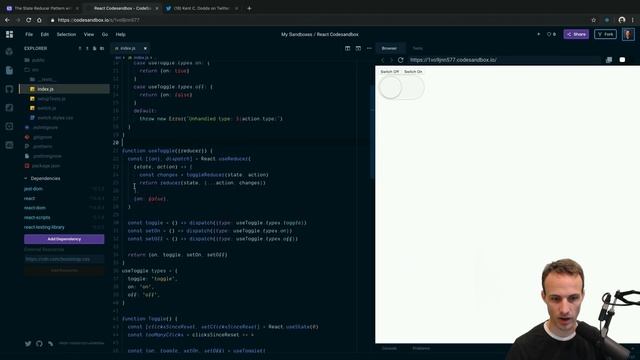Click the like heart counter icon
640x360 pixels.
point(551,34)
